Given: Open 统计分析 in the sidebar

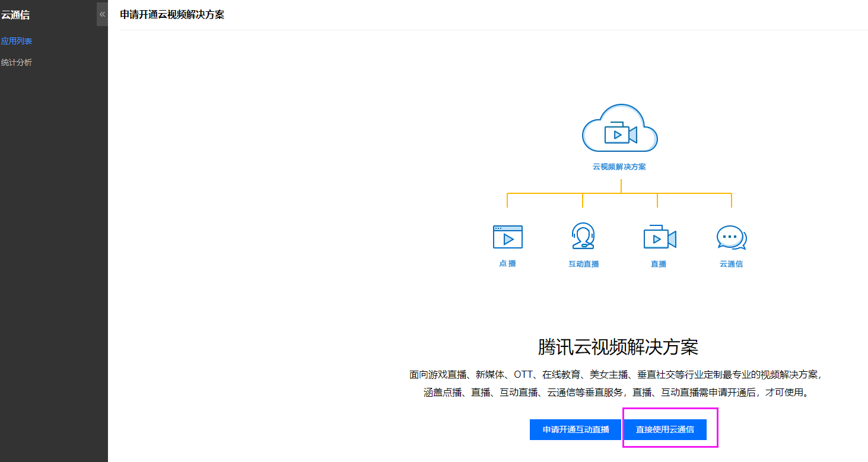Looking at the screenshot, I should [17, 62].
